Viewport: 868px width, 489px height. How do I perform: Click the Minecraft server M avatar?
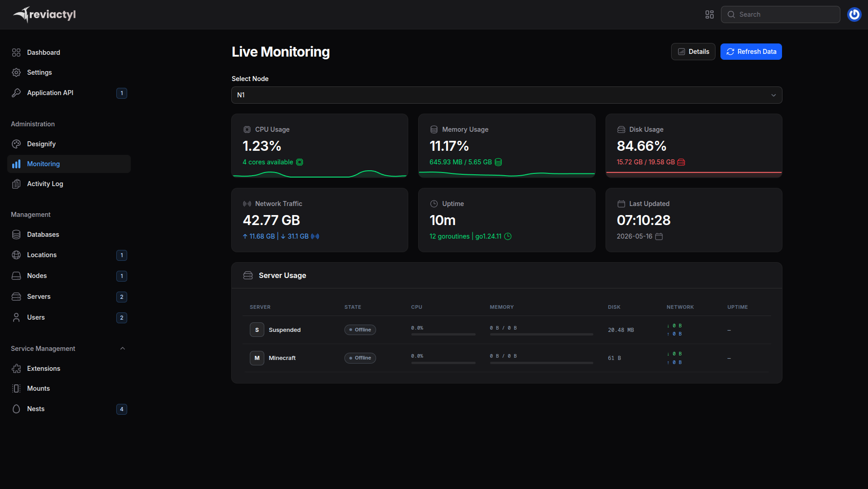[257, 358]
